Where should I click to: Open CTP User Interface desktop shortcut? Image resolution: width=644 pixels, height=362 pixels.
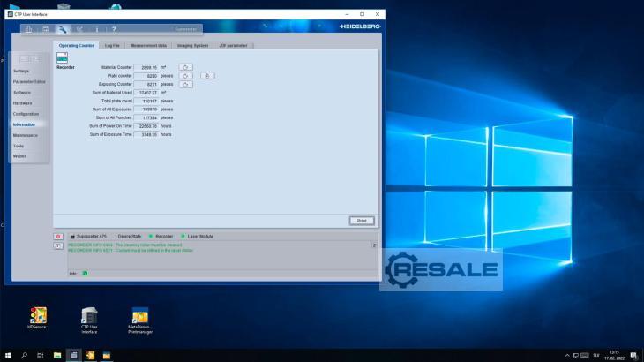(x=89, y=321)
